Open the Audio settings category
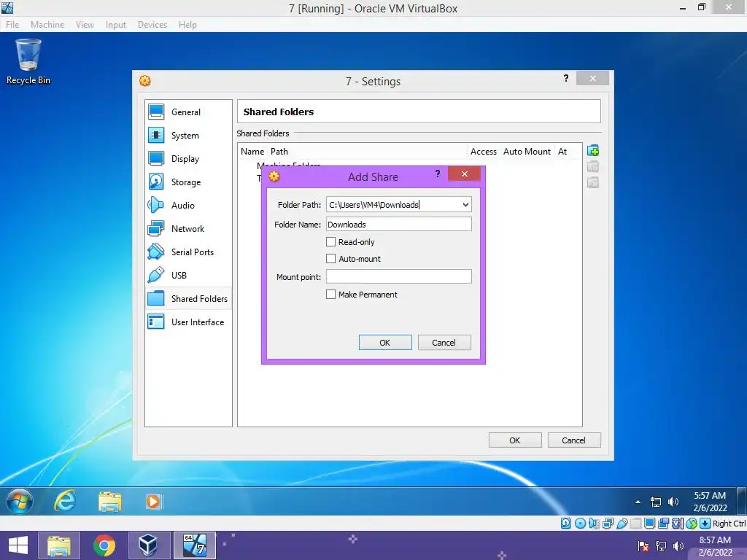The image size is (747, 560). click(188, 205)
